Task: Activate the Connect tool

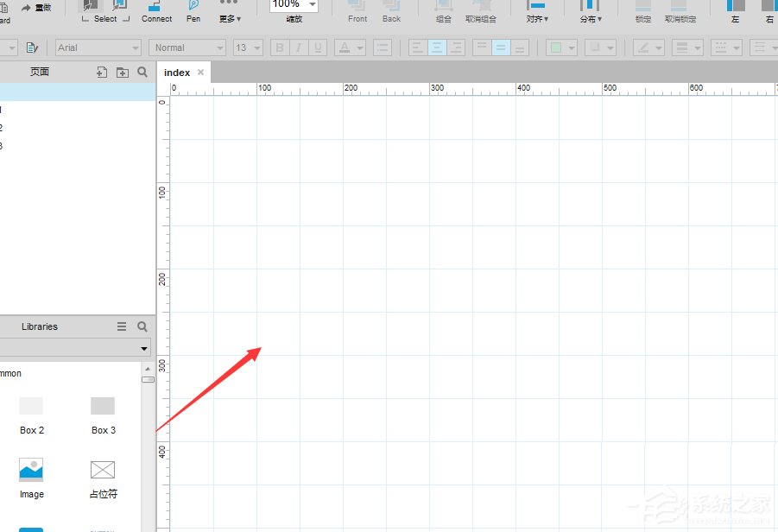Action: (x=156, y=11)
